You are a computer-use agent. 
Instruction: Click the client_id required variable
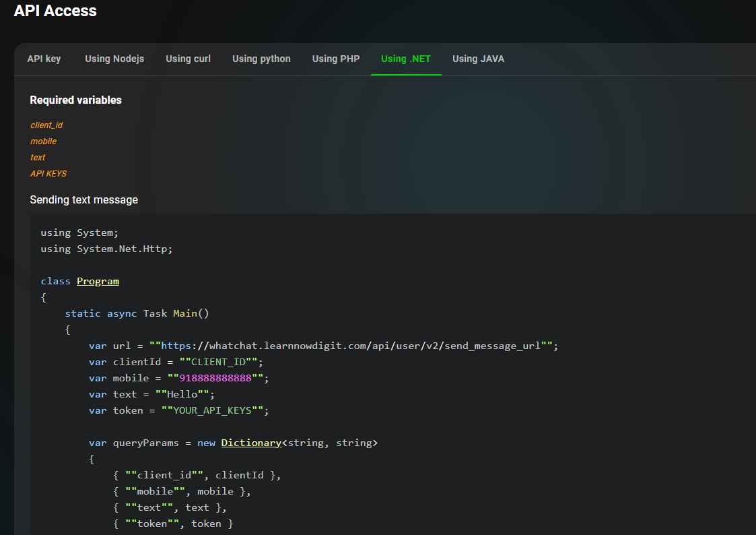coord(46,125)
